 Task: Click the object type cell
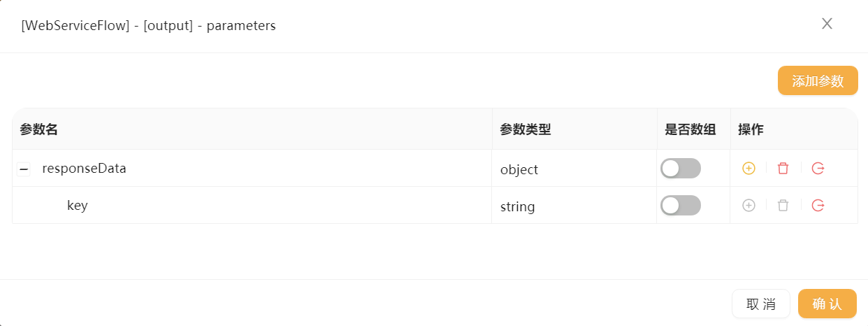(x=574, y=169)
